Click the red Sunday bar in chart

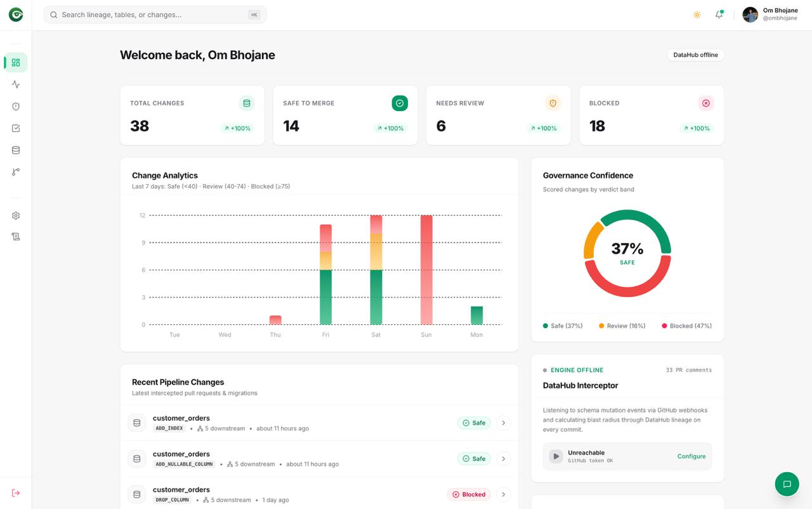[426, 270]
